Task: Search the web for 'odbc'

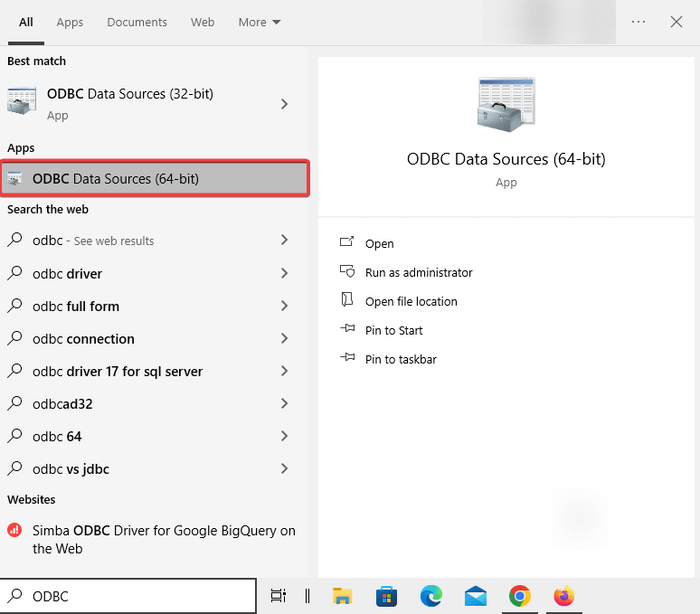Action: [154, 240]
